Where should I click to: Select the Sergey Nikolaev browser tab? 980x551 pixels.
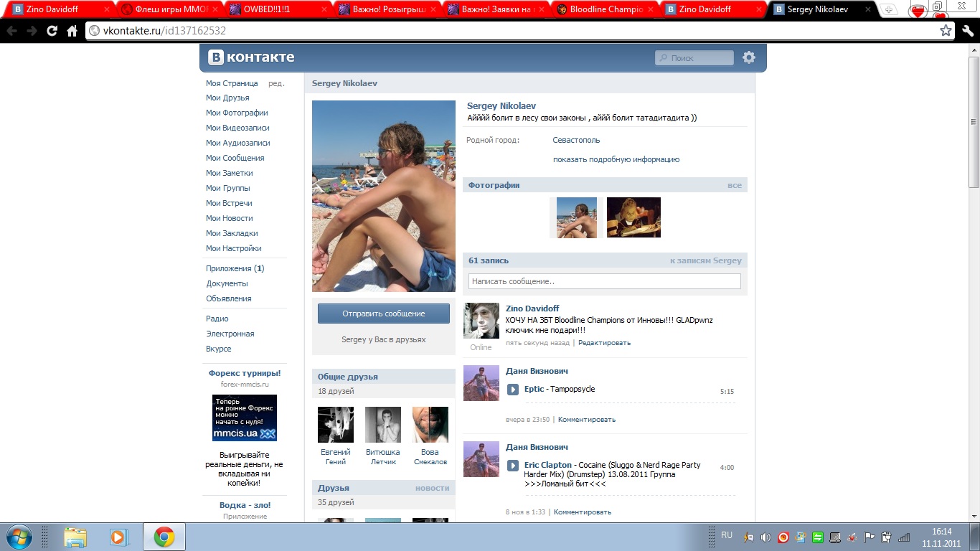[x=824, y=10]
